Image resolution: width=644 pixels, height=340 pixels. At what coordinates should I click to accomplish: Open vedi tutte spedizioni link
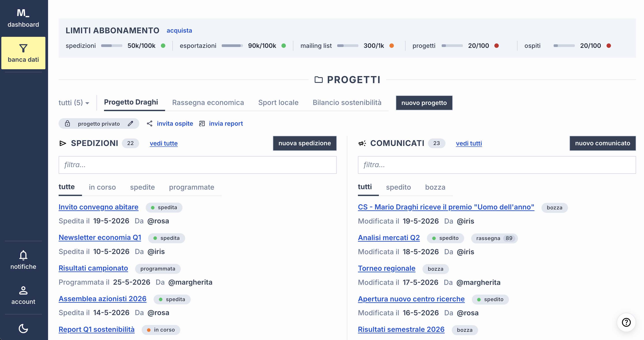(164, 143)
